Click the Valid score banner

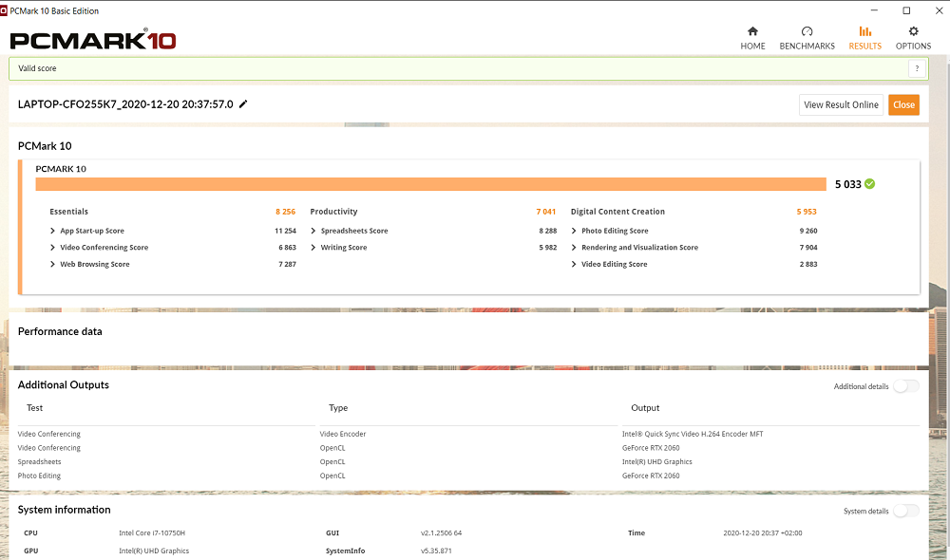(x=468, y=68)
